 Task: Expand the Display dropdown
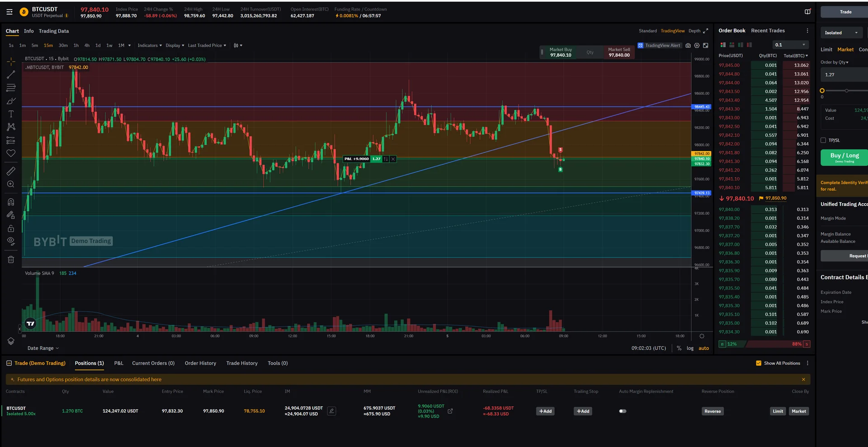[x=175, y=46]
